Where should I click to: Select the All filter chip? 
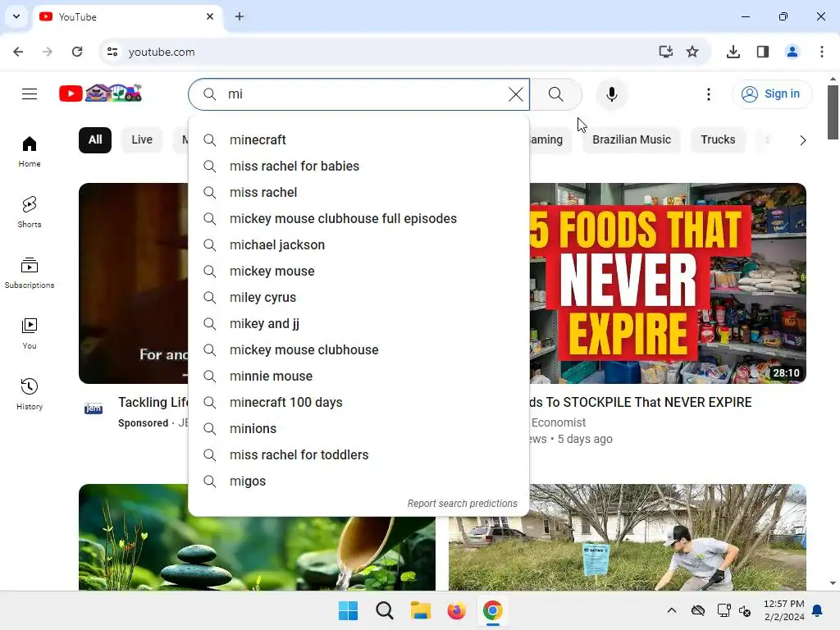95,139
